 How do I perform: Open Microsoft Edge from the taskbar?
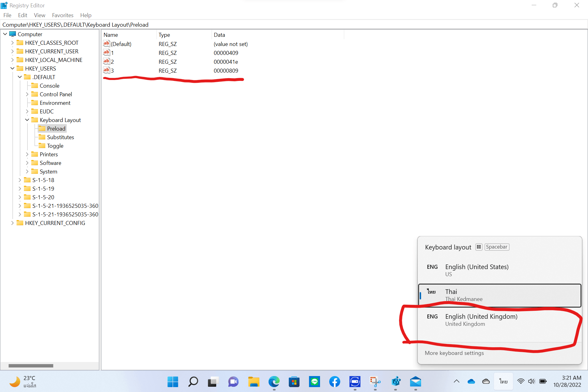point(274,382)
